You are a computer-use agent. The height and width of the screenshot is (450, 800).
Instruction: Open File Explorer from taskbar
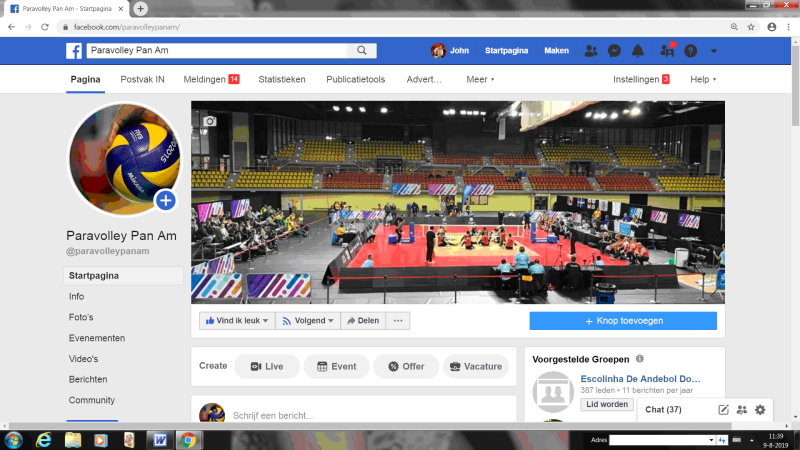[72, 440]
